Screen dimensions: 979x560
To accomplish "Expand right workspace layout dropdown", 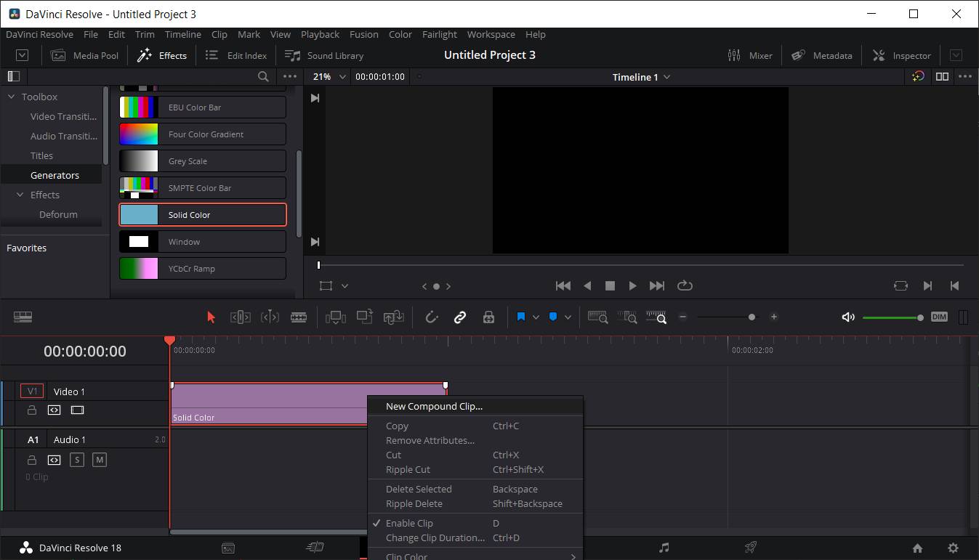I will click(956, 55).
